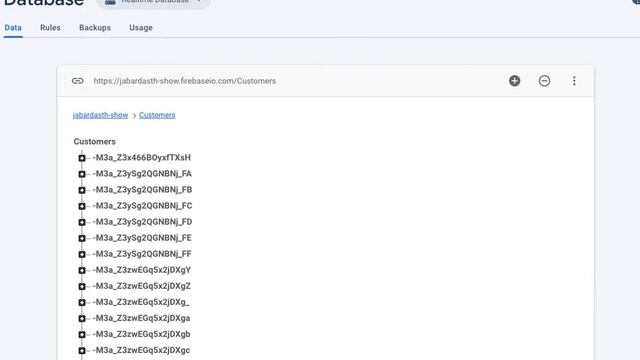Select the Customers node heading
The width and height of the screenshot is (640, 360).
point(95,142)
